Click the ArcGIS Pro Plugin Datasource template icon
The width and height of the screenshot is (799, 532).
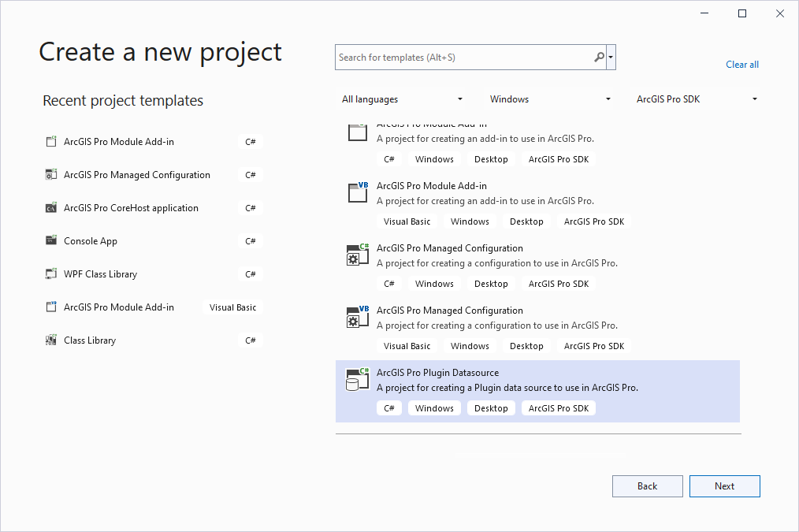[x=357, y=379]
